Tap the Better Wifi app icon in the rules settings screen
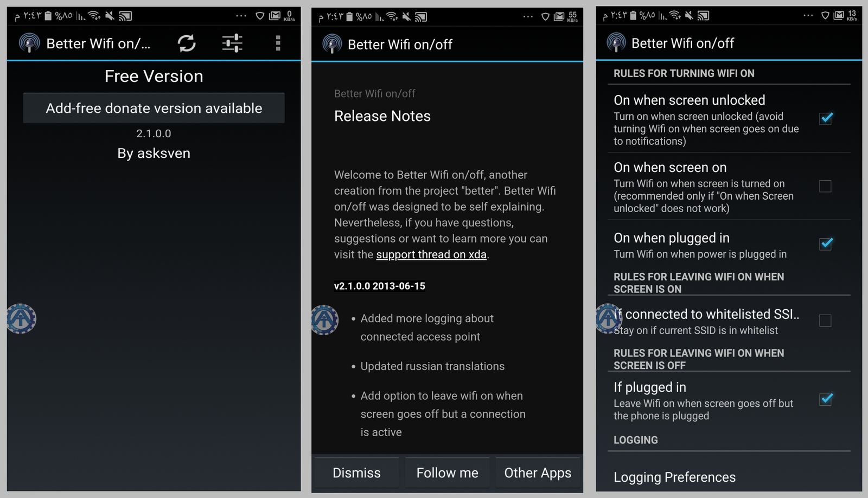The image size is (868, 498). (x=616, y=43)
